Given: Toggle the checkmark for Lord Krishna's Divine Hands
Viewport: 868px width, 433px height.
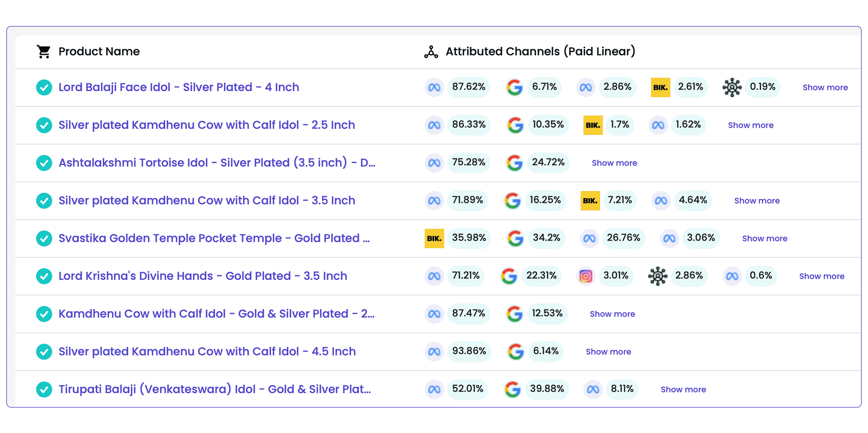Looking at the screenshot, I should (44, 276).
